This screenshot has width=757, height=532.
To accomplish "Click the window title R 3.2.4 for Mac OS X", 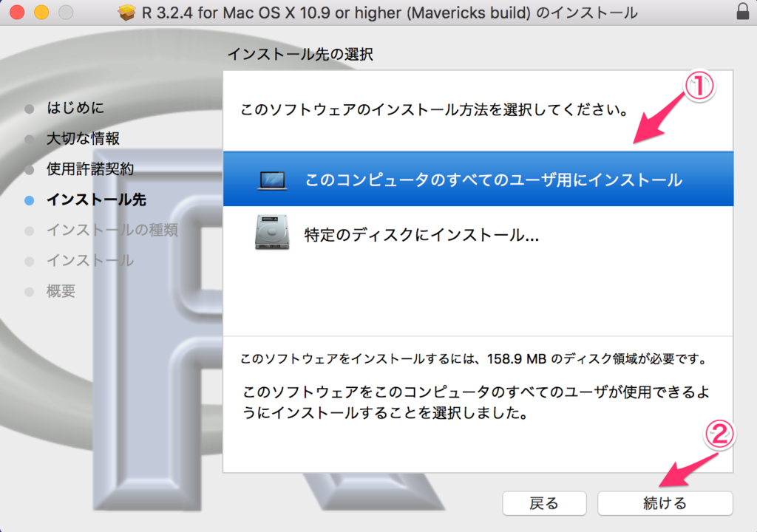I will 390,13.
